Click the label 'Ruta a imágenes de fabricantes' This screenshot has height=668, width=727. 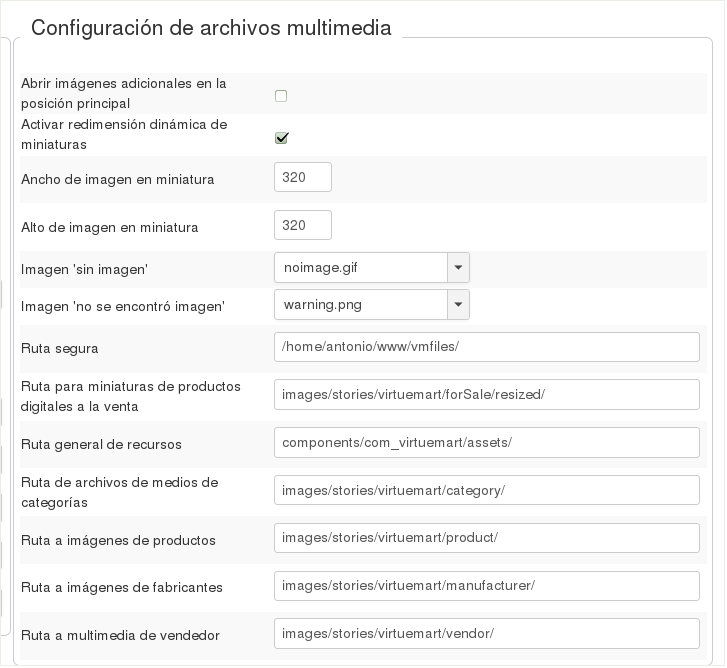coord(122,587)
